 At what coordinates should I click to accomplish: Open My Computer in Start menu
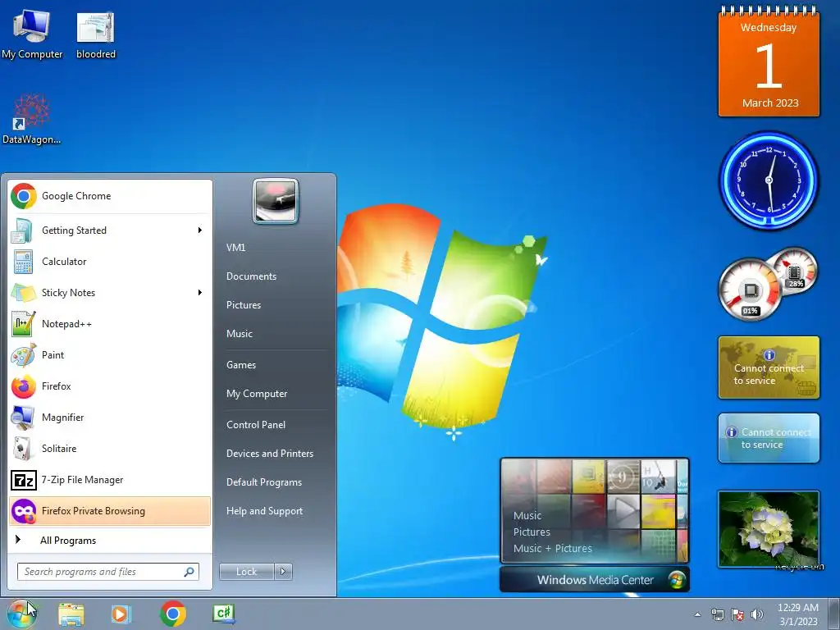[257, 394]
